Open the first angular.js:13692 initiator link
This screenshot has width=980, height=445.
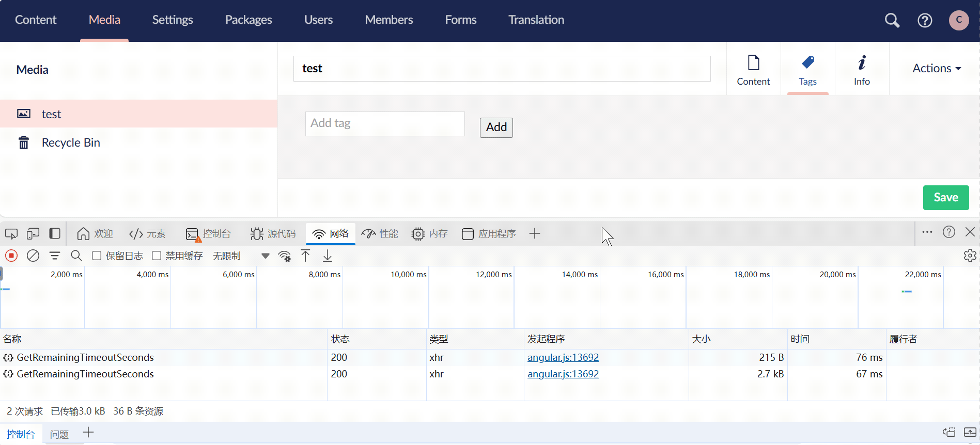(563, 357)
